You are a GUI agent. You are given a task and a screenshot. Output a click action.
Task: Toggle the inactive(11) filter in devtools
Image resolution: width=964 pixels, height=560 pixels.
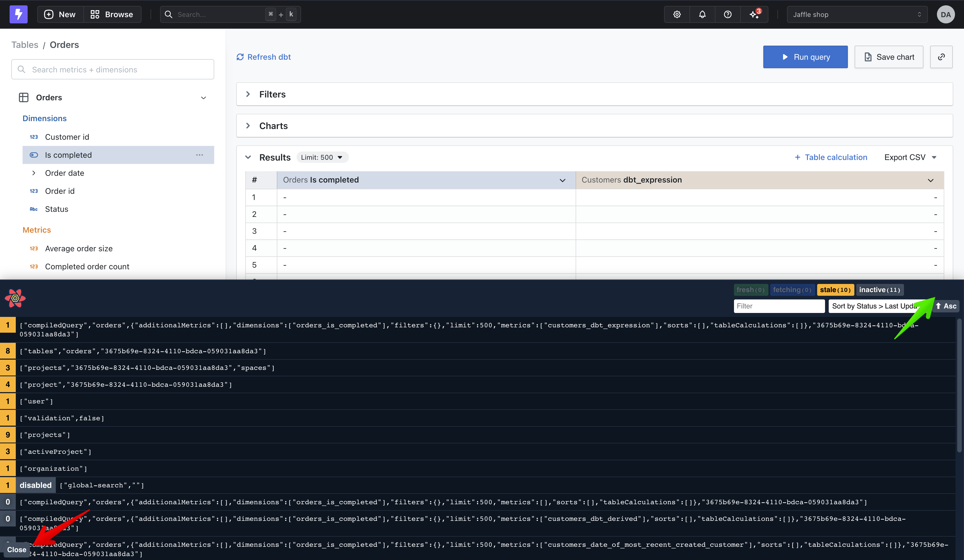(879, 290)
